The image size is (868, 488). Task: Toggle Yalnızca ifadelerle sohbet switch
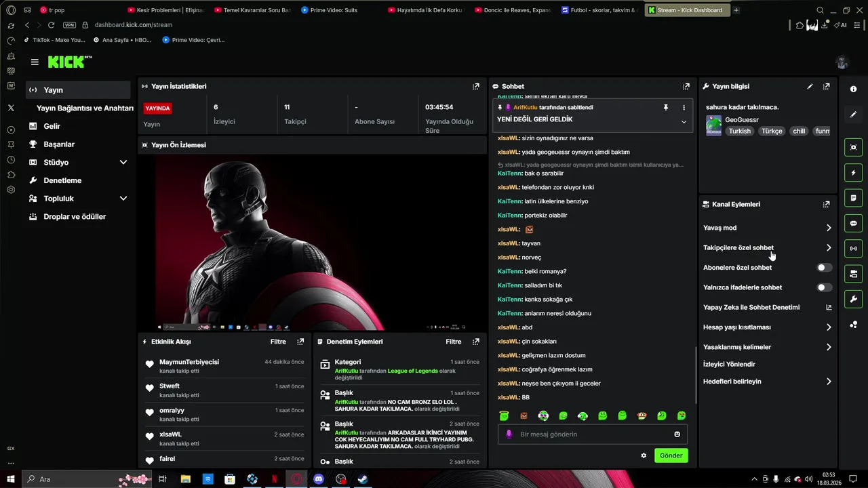point(824,287)
